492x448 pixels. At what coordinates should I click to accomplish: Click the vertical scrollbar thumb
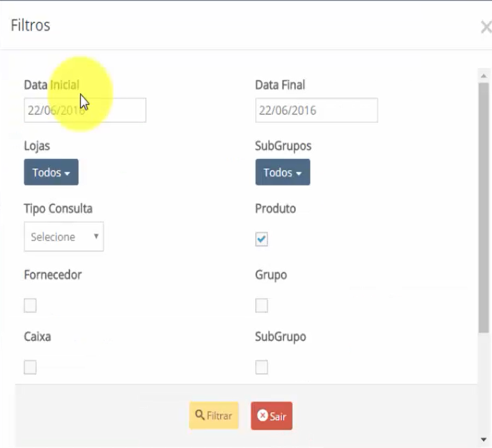click(x=484, y=208)
